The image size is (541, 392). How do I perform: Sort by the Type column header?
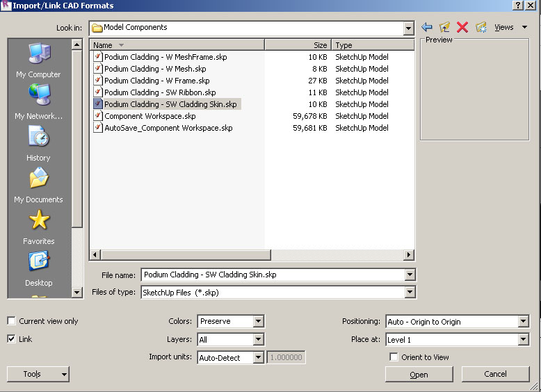(373, 44)
